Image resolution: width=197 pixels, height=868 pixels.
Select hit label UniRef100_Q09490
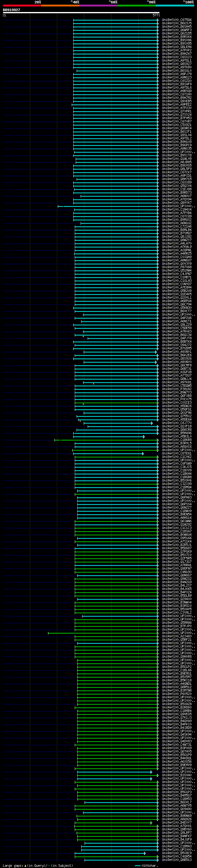coord(177,809)
